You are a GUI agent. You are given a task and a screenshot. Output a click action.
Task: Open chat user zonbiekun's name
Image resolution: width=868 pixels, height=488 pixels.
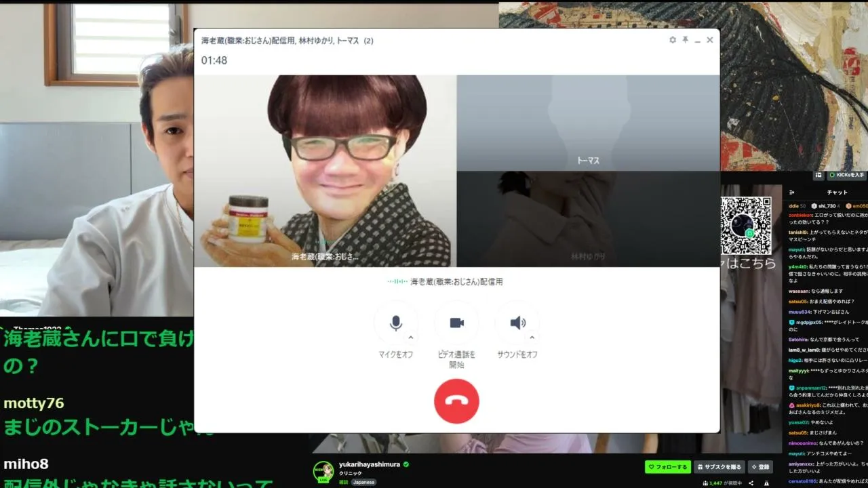(800, 215)
